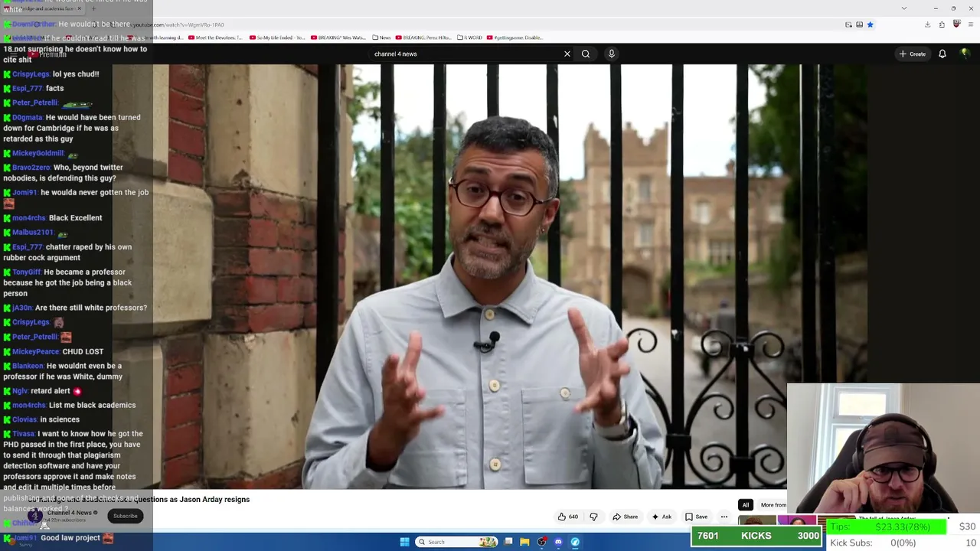Click chat message 'Are there still white professors?'
The width and height of the screenshot is (980, 551).
pos(91,308)
